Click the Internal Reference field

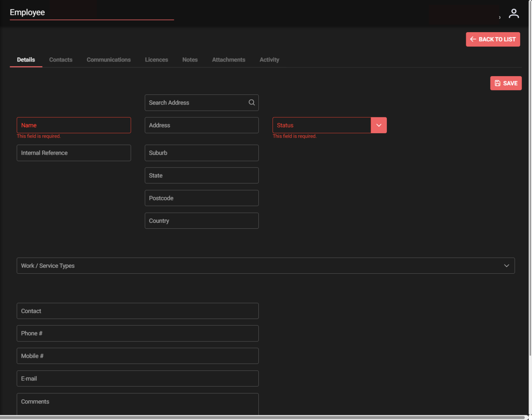click(x=74, y=153)
